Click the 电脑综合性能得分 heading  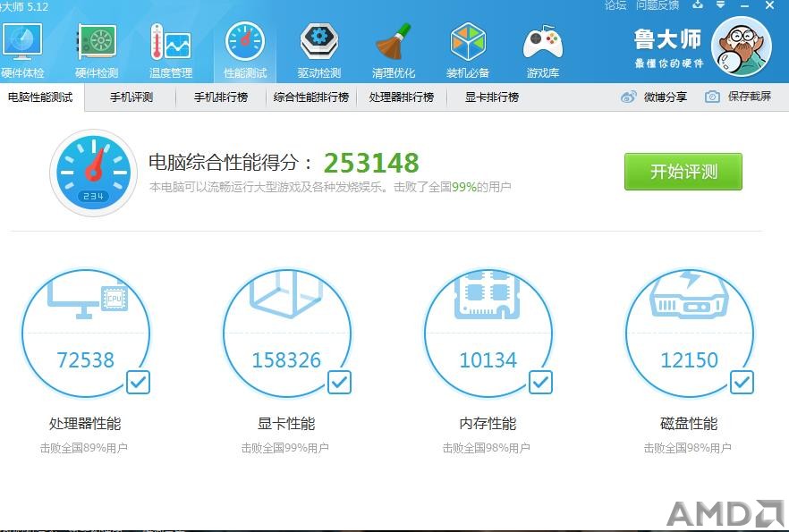[x=229, y=163]
